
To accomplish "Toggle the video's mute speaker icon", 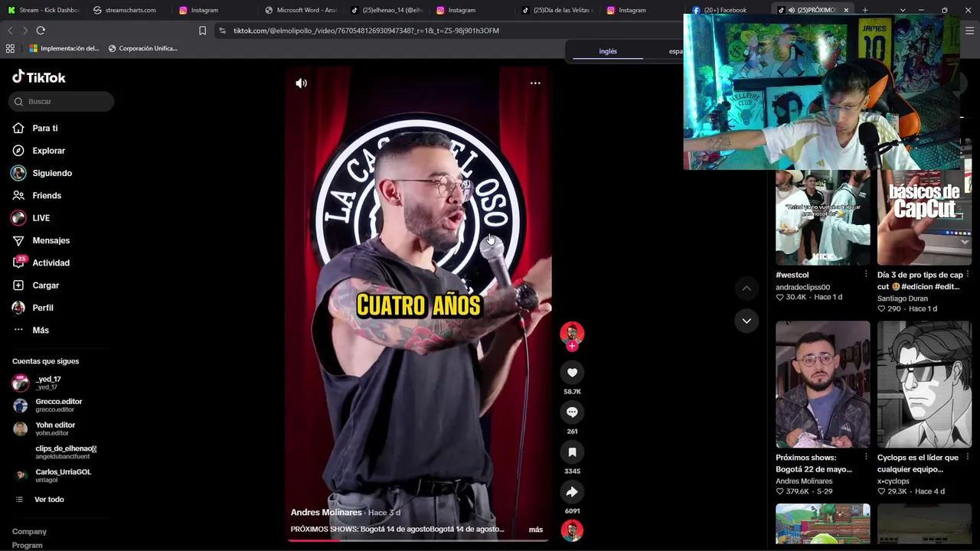I will coord(302,83).
